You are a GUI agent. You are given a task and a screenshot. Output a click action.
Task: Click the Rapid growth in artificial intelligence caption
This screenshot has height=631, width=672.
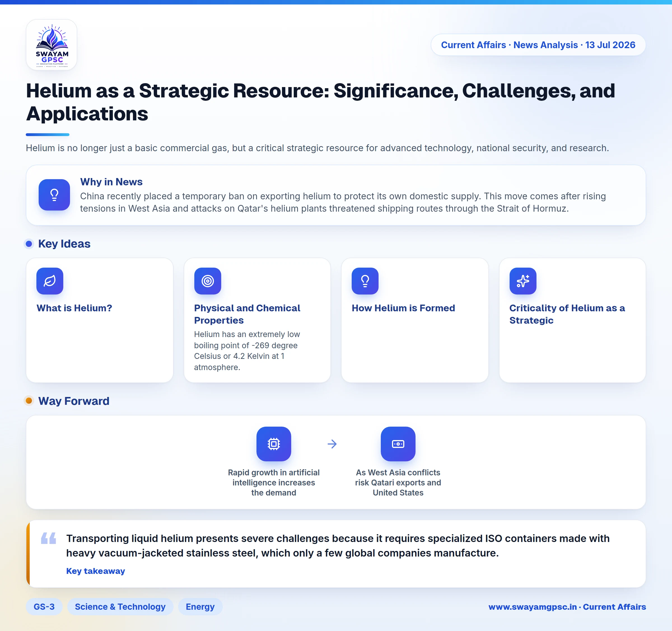coord(274,483)
